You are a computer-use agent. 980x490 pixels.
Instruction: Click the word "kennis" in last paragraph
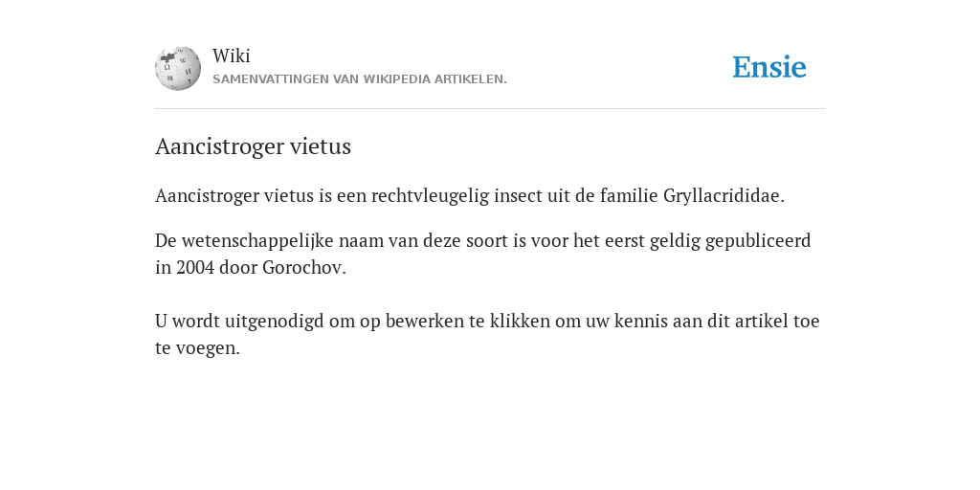tap(635, 322)
